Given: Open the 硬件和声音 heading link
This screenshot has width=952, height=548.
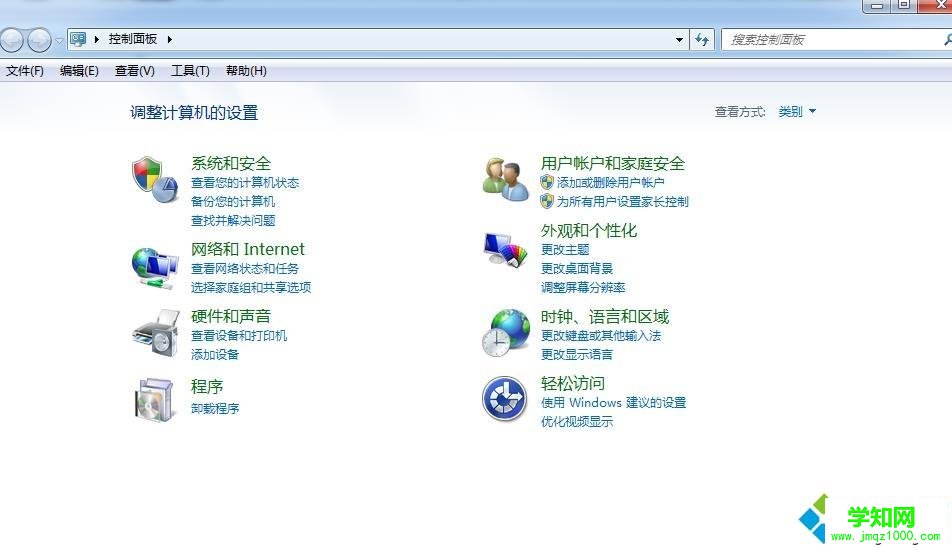Looking at the screenshot, I should coord(231,316).
